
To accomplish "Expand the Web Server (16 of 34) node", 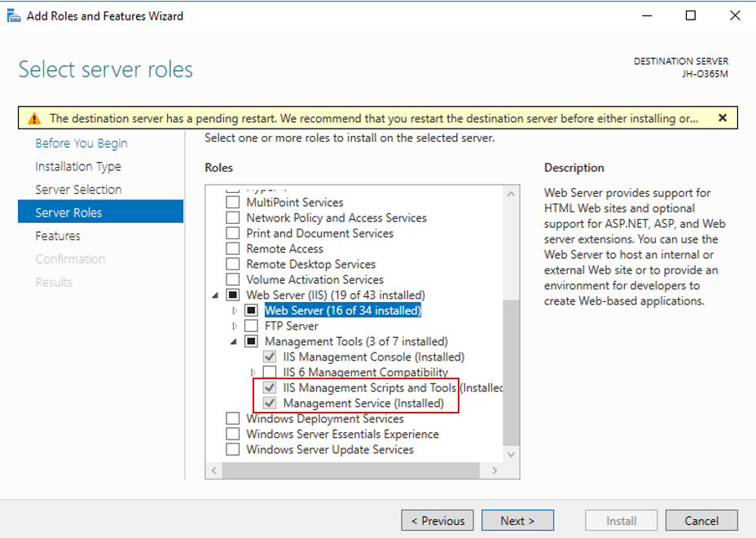I will (x=235, y=311).
